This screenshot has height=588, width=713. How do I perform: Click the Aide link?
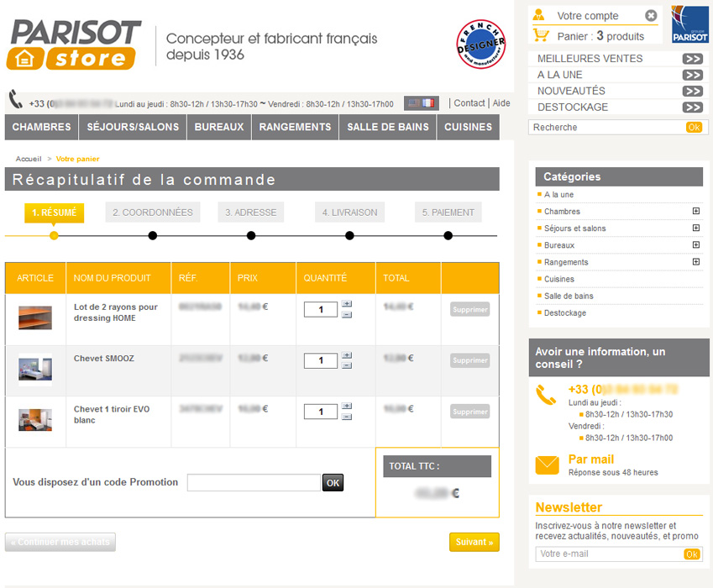tap(501, 103)
